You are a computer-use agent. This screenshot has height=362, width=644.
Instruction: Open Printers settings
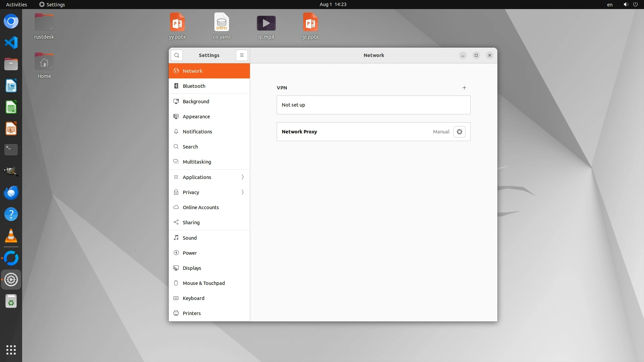point(192,313)
